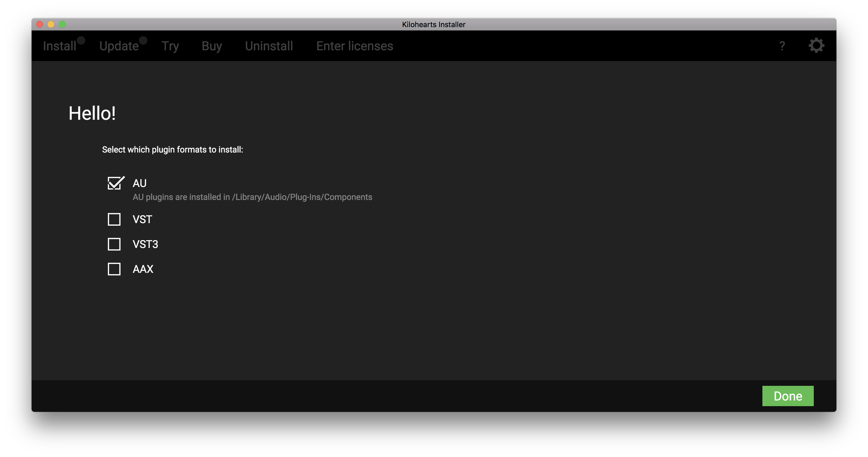This screenshot has width=868, height=457.
Task: Enable the VST plugin format checkbox
Action: pyautogui.click(x=114, y=219)
